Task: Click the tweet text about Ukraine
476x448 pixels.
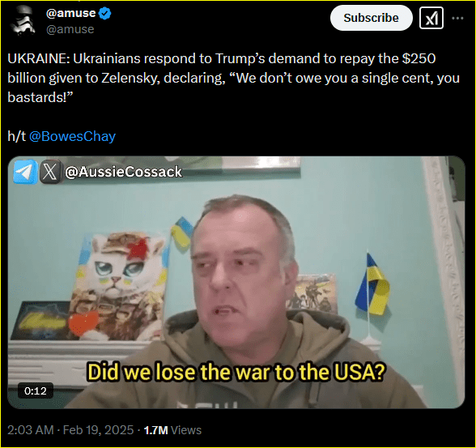Action: point(234,78)
